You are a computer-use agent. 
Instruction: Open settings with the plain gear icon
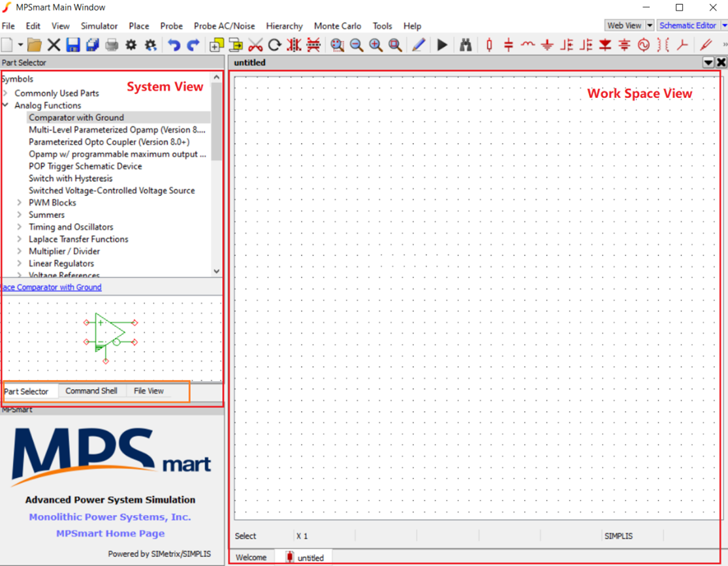pyautogui.click(x=131, y=45)
